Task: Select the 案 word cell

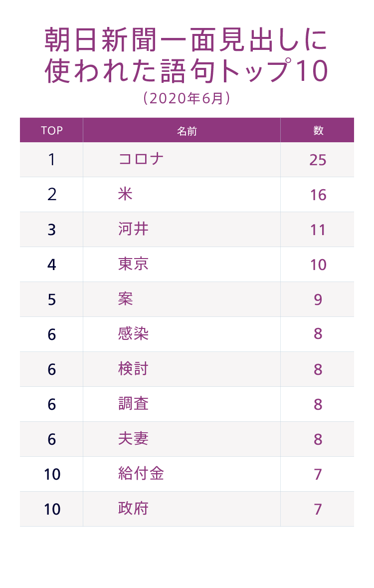Action: coord(125,299)
